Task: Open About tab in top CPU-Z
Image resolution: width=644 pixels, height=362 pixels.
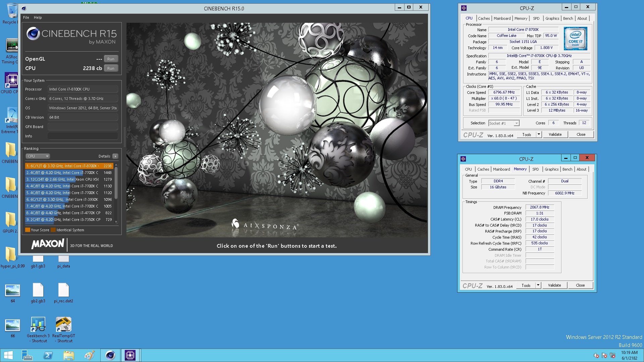Action: click(582, 18)
